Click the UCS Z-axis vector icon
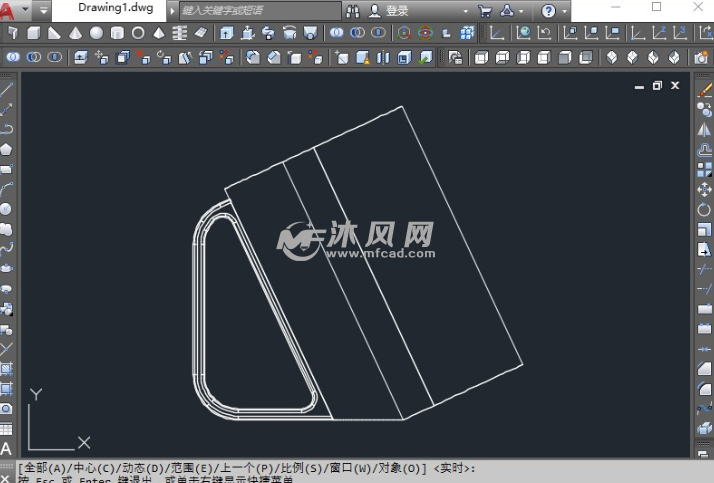The height and width of the screenshot is (483, 714). pyautogui.click(x=659, y=33)
